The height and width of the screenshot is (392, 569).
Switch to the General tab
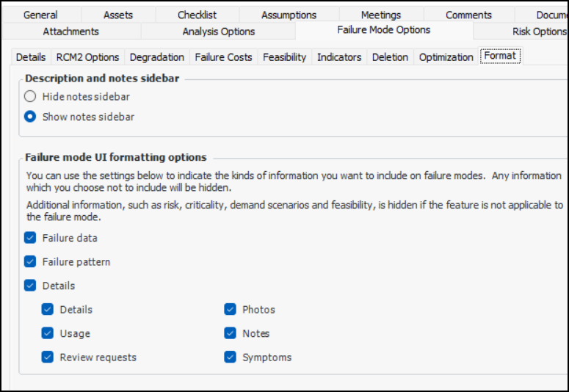(40, 15)
